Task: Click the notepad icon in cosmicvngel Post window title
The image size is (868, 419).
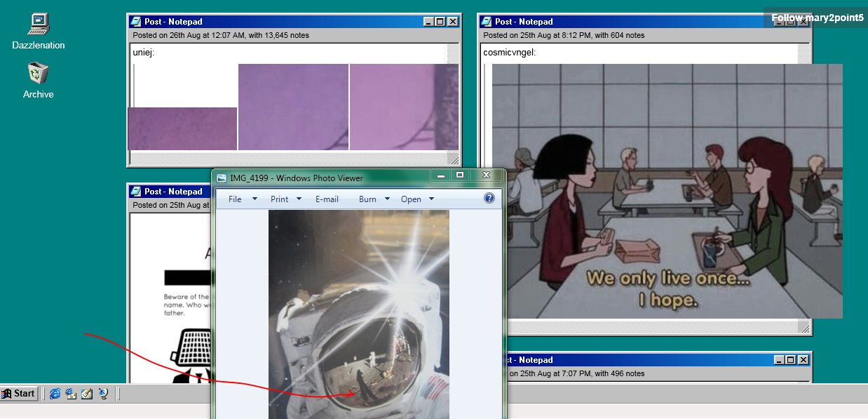Action: coord(487,22)
